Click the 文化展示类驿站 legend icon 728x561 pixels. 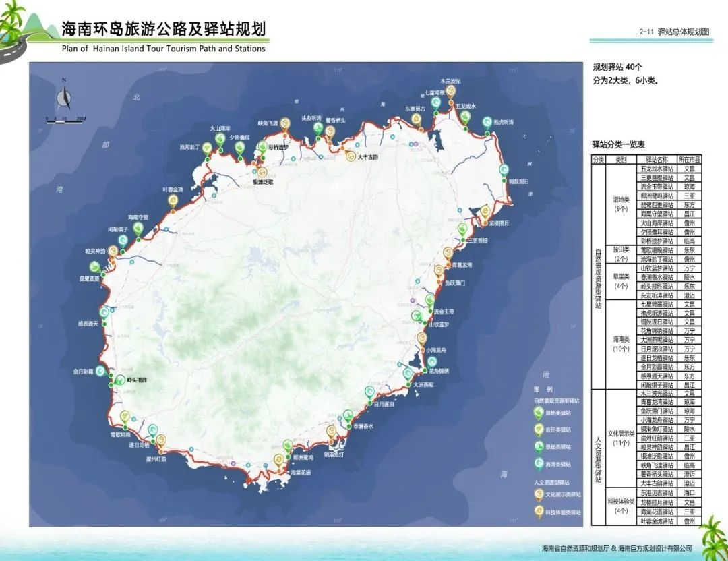pyautogui.click(x=538, y=494)
